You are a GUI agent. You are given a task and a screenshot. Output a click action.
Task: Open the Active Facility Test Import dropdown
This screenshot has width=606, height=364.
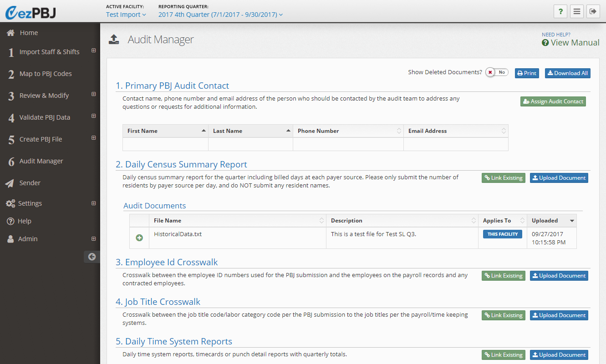126,15
